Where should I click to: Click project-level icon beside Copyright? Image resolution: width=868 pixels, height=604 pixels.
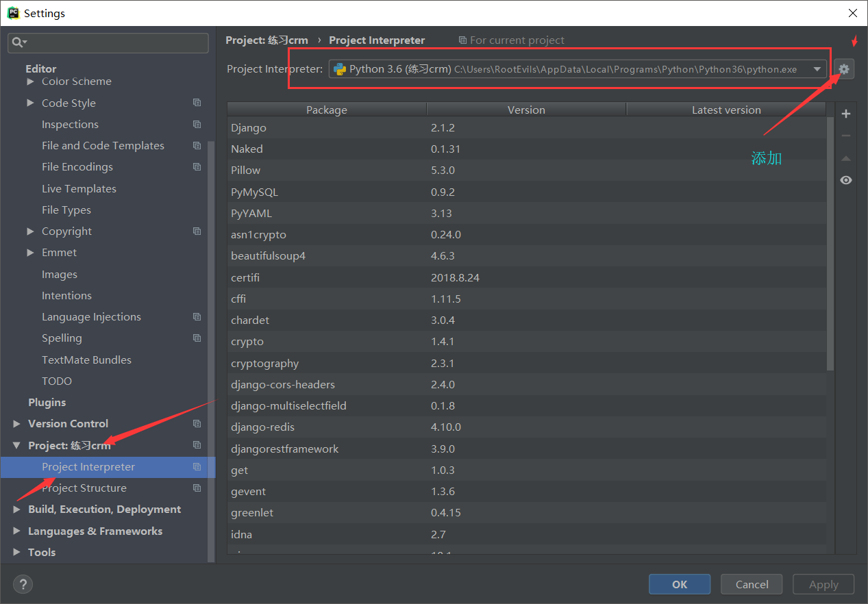[197, 231]
